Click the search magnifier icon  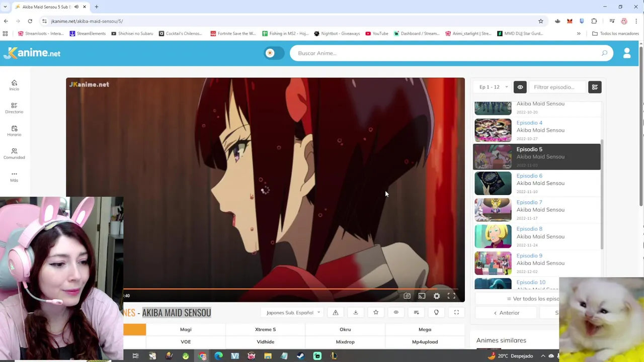point(604,53)
